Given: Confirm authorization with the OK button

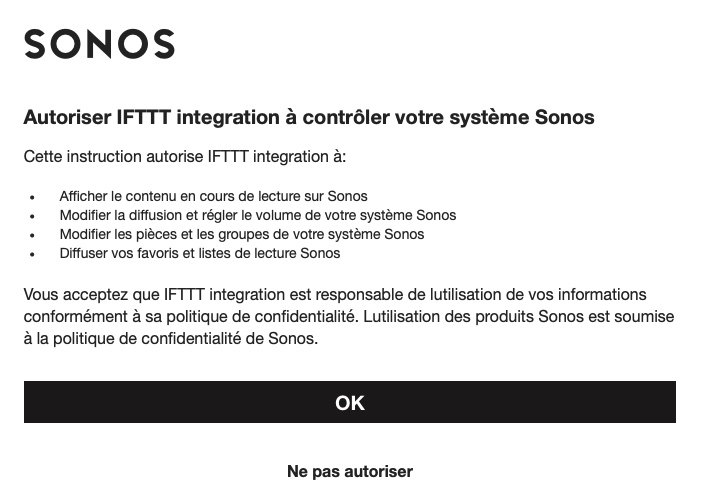Looking at the screenshot, I should coord(350,402).
